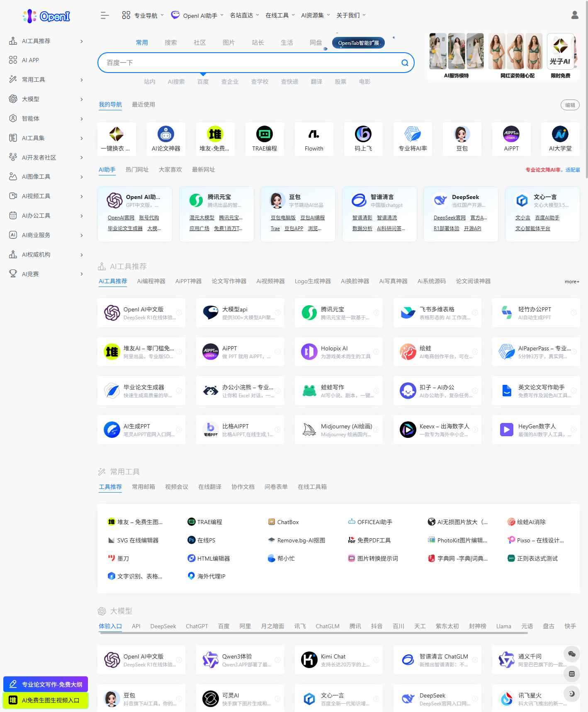Open the user account profile icon
The image size is (588, 712).
(574, 15)
